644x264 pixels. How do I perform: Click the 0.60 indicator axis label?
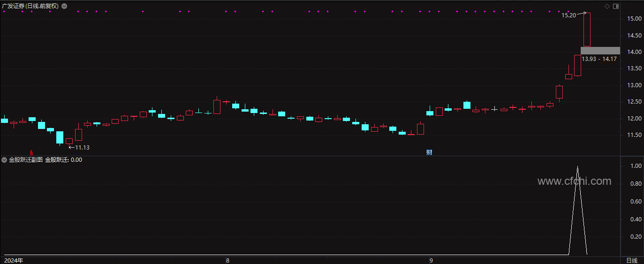(x=636, y=202)
